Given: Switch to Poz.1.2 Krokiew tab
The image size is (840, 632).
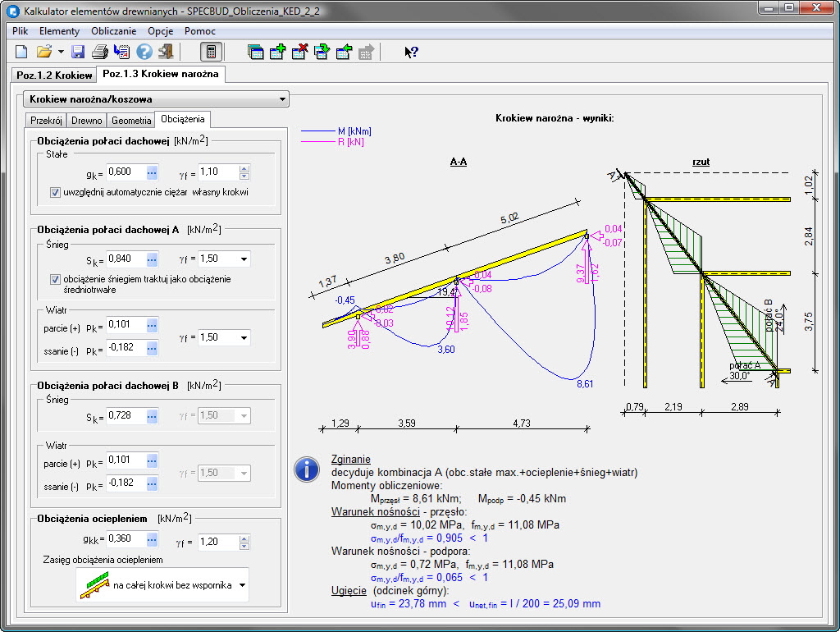Looking at the screenshot, I should coord(54,75).
